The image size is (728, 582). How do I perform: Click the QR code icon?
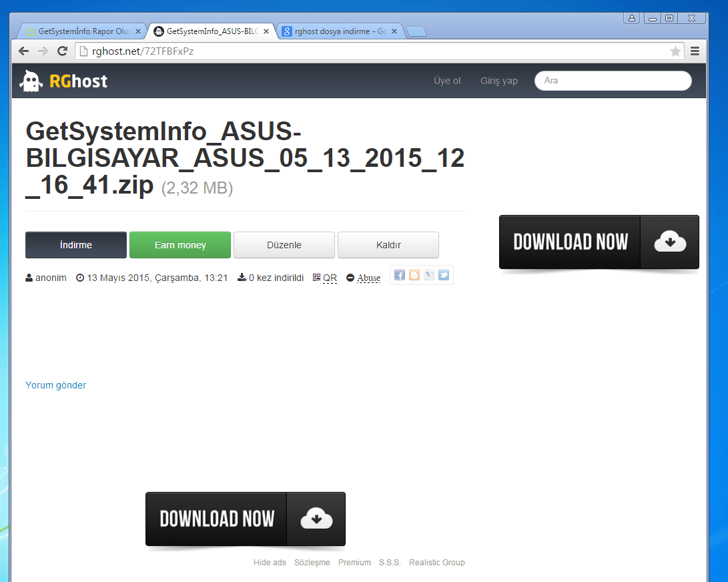pos(317,277)
